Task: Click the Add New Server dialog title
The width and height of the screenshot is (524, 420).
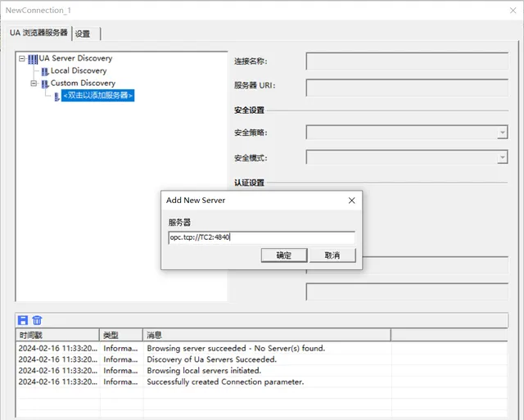Action: tap(196, 200)
